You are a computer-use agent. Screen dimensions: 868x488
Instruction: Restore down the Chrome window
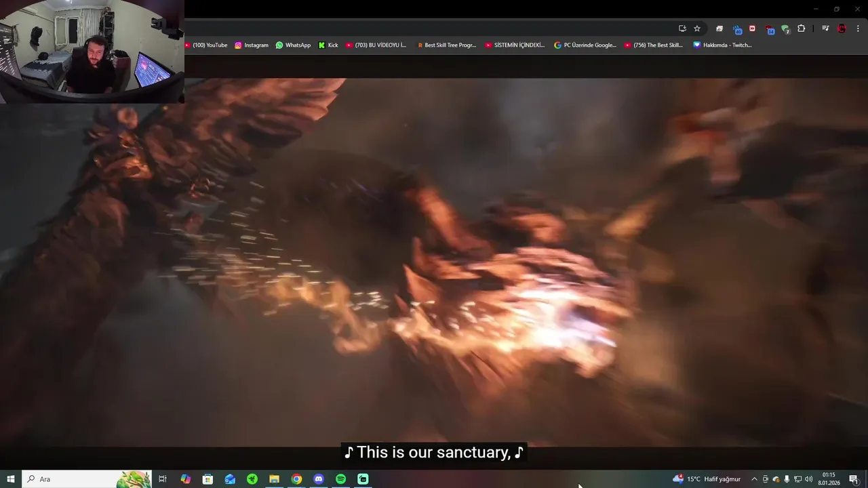[836, 9]
